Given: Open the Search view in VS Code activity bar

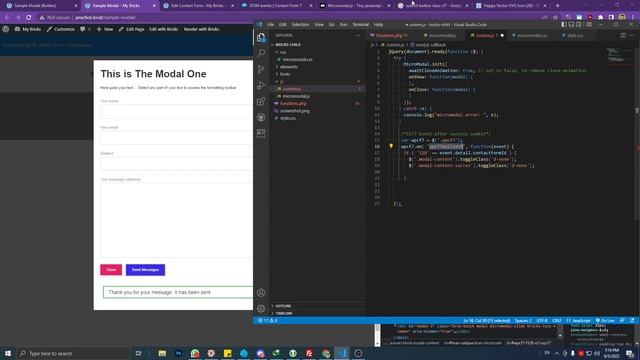Looking at the screenshot, I should [261, 53].
